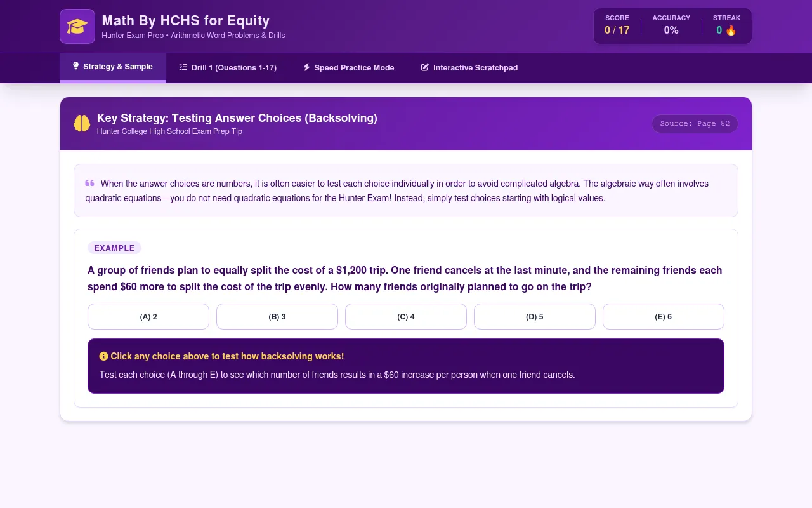Choose answer (C) 4

tap(406, 317)
